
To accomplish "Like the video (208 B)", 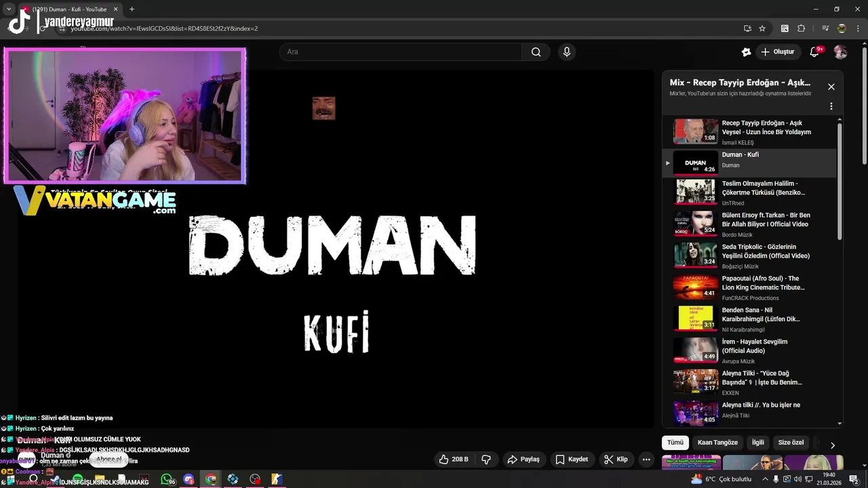I will 454,460.
